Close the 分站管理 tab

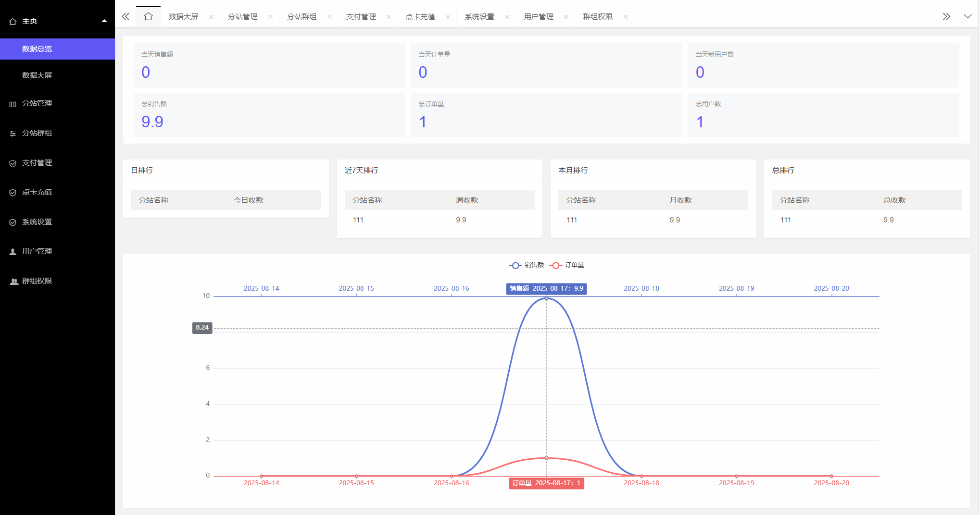(x=270, y=17)
